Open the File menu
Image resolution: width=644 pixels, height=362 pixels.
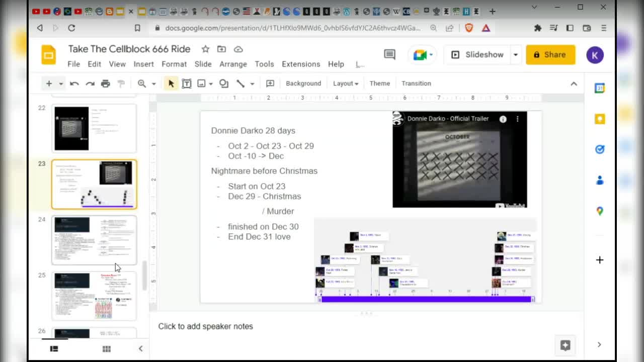pyautogui.click(x=74, y=64)
